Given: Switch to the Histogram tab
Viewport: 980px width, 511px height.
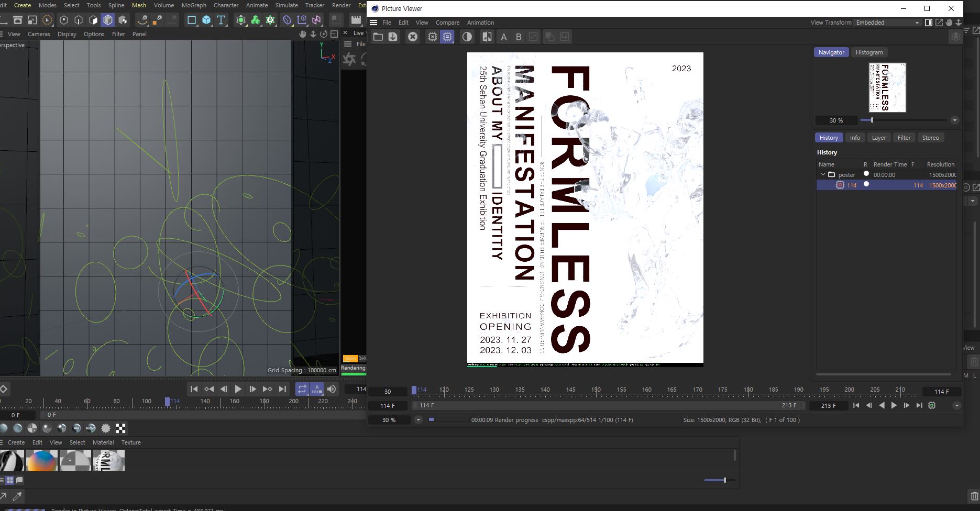Looking at the screenshot, I should click(x=869, y=52).
